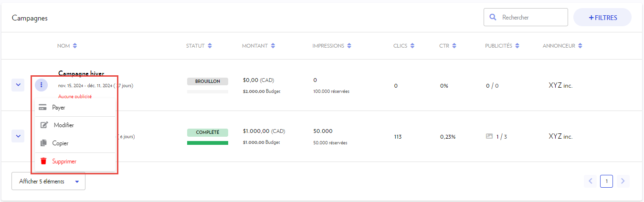This screenshot has height=202, width=644.
Task: Click the magnifying glass search icon
Action: [493, 18]
